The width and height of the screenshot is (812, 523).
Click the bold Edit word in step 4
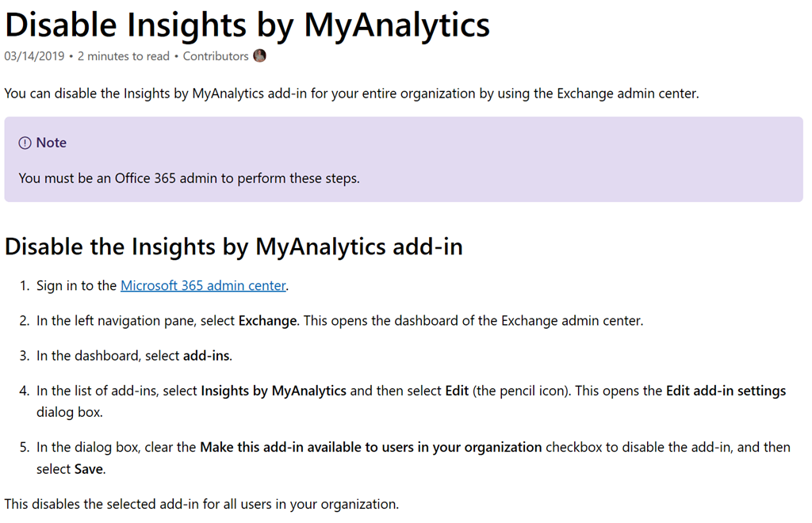[458, 391]
